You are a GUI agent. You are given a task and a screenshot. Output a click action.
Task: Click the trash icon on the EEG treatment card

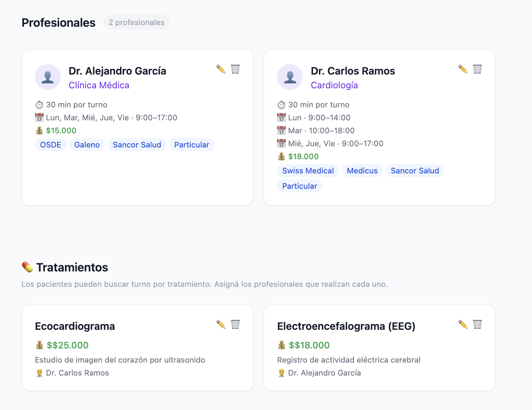[x=477, y=324]
